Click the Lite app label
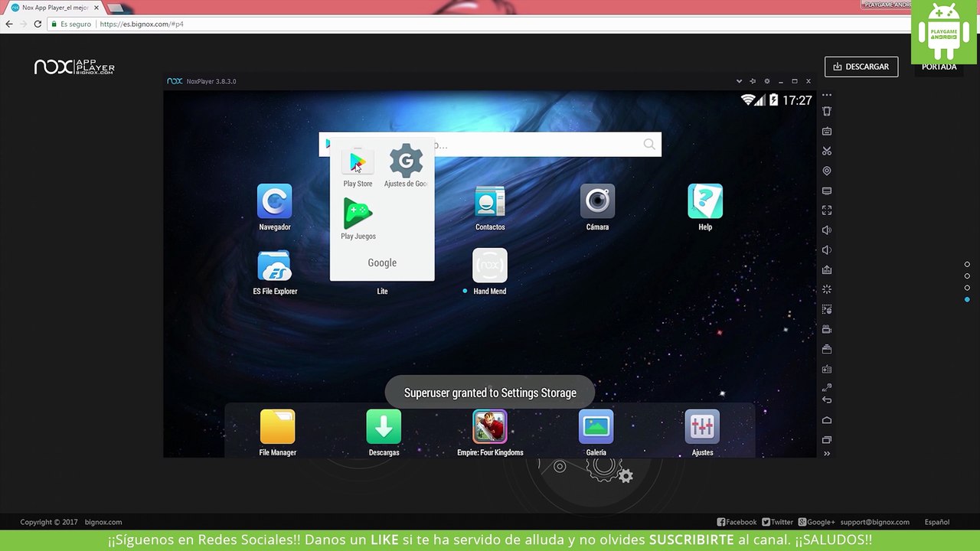Screen dimensions: 980x551 tap(382, 292)
